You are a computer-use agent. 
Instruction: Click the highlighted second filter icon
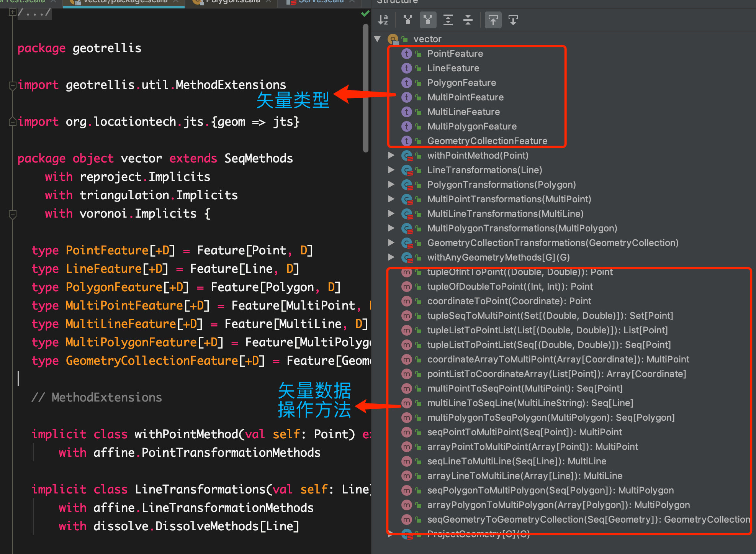coord(428,20)
